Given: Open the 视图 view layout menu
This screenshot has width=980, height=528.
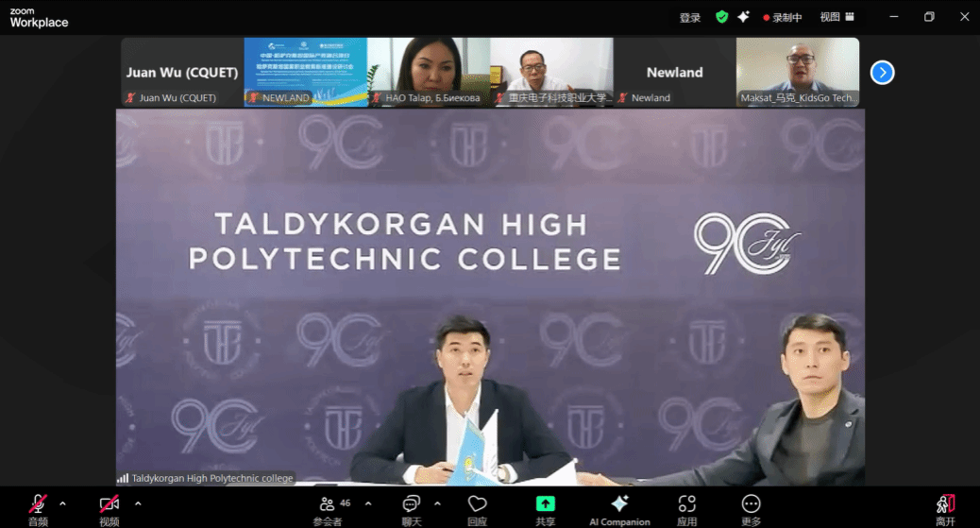Looking at the screenshot, I should (x=836, y=17).
